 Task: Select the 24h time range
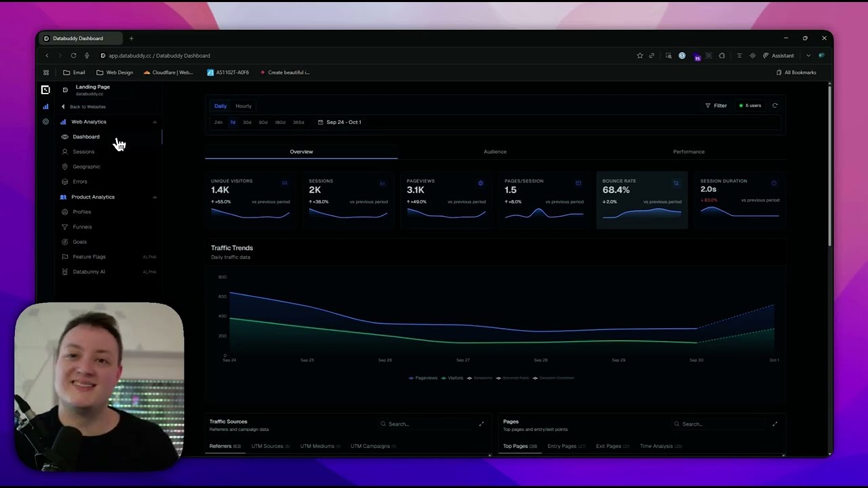218,122
